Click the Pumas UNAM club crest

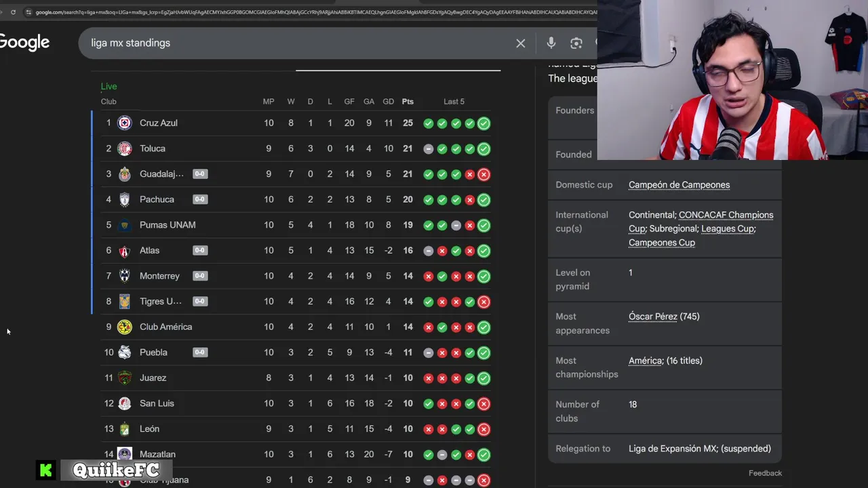click(124, 225)
